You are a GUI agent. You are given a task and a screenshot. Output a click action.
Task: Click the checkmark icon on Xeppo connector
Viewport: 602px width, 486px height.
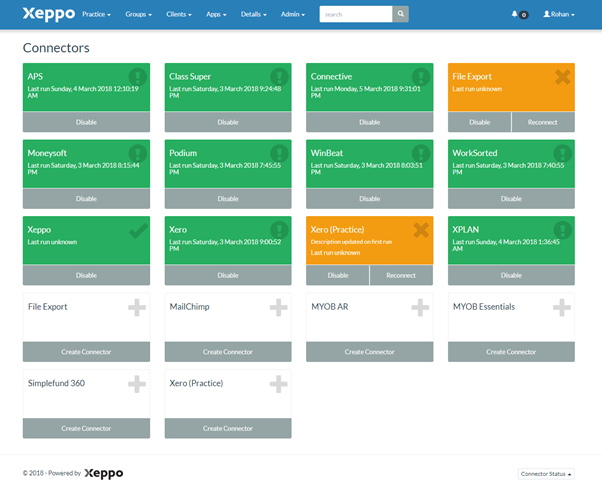click(x=137, y=230)
